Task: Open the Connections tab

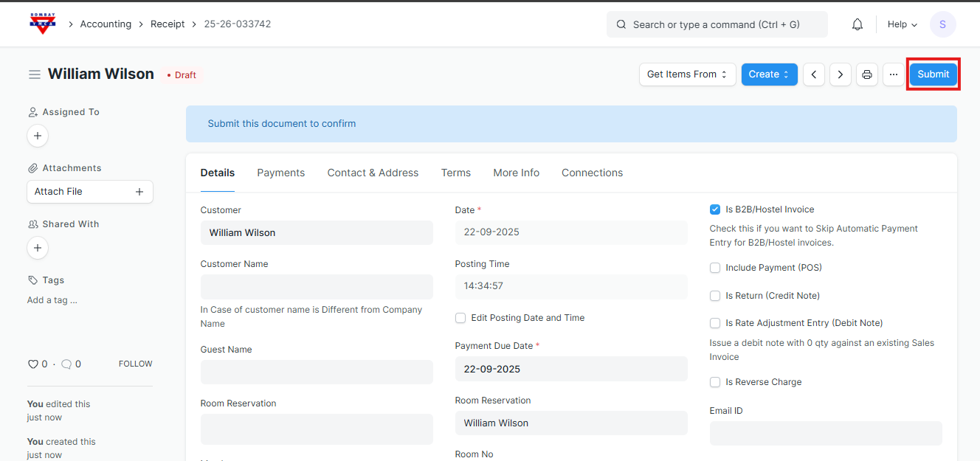Action: click(592, 173)
